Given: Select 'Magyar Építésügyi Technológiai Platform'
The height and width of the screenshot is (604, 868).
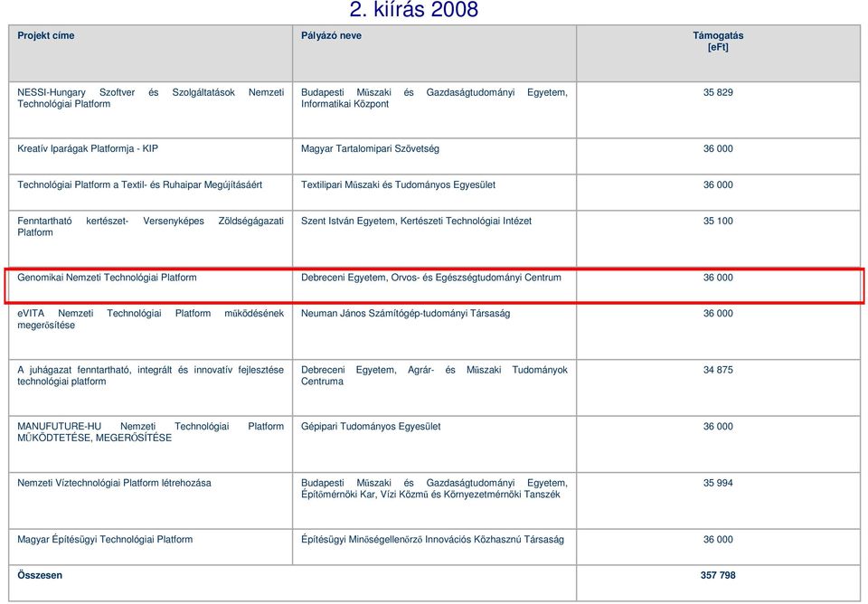Looking at the screenshot, I should (105, 539).
